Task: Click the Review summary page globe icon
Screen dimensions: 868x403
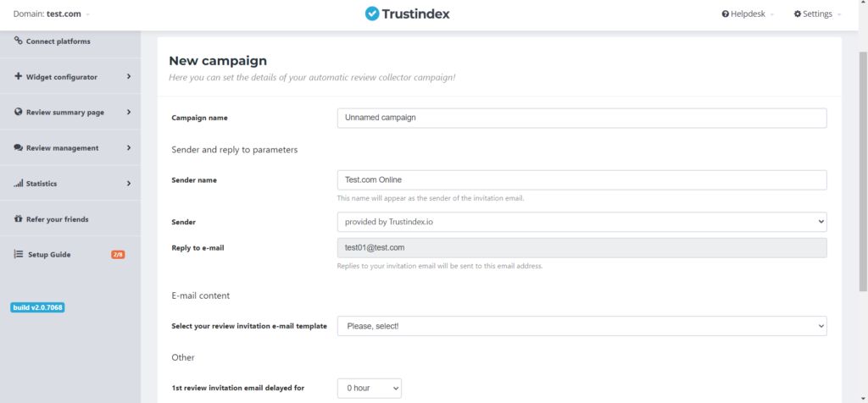Action: pyautogui.click(x=19, y=112)
